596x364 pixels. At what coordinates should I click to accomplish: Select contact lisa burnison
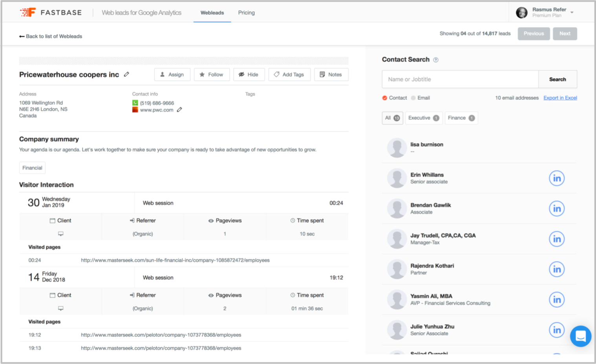(x=427, y=144)
